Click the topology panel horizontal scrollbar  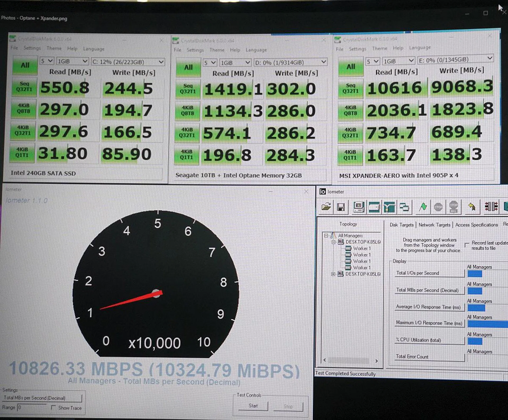tap(349, 360)
